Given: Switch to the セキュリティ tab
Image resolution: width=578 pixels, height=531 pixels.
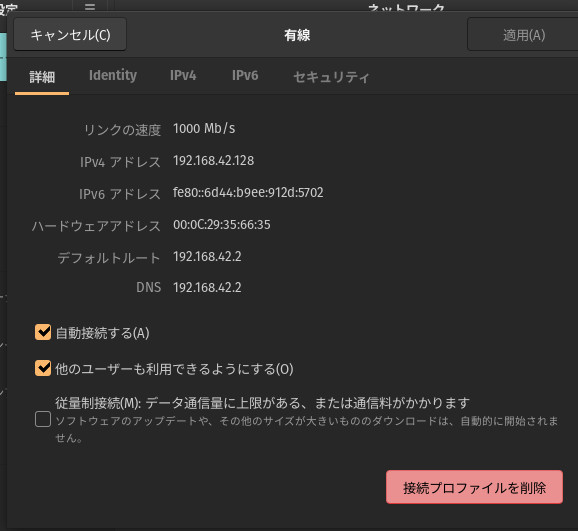Looking at the screenshot, I should (331, 77).
